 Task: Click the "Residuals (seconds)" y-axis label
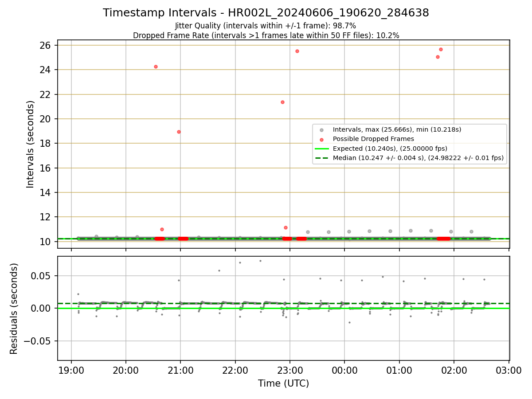14,309
